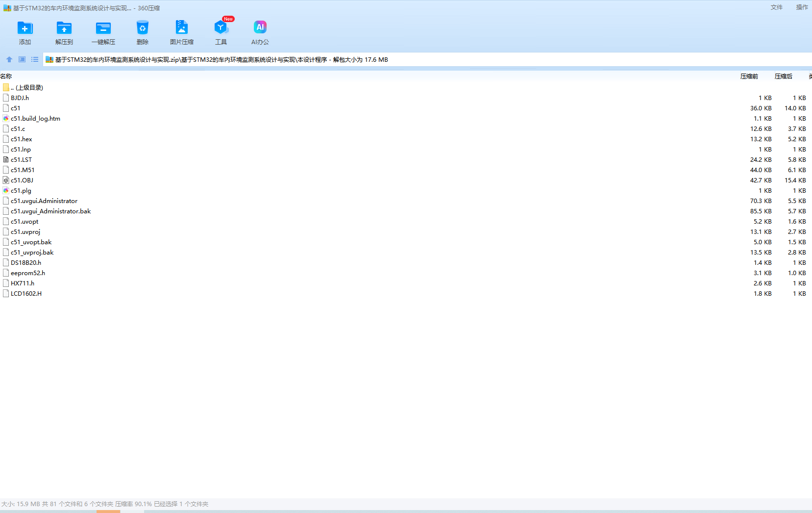
Task: Open the Image Compression (图片压缩) tool
Action: (x=181, y=28)
